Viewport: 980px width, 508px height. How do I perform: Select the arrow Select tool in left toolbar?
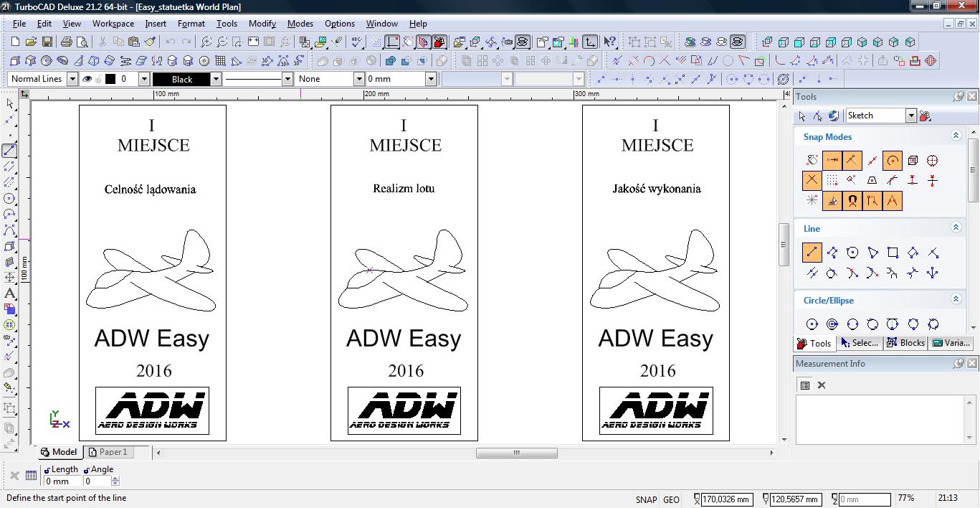[10, 104]
